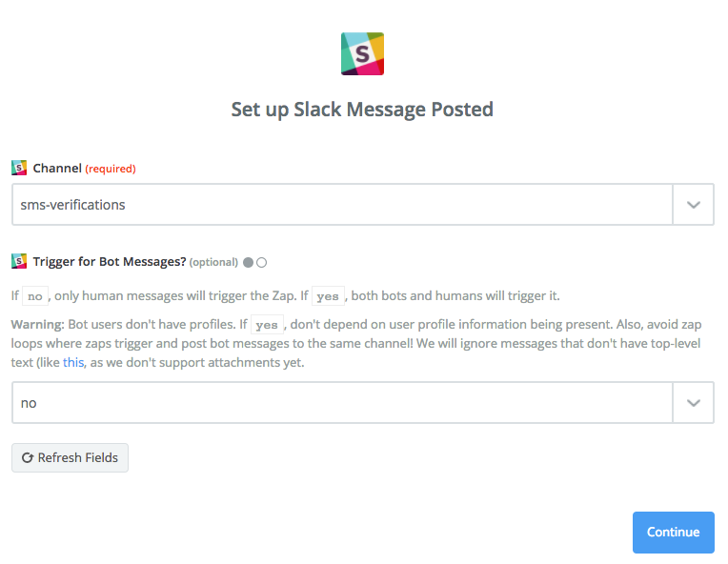Viewport: 728px width, 564px height.
Task: Select the empty radio circle after optional
Action: coord(262,263)
